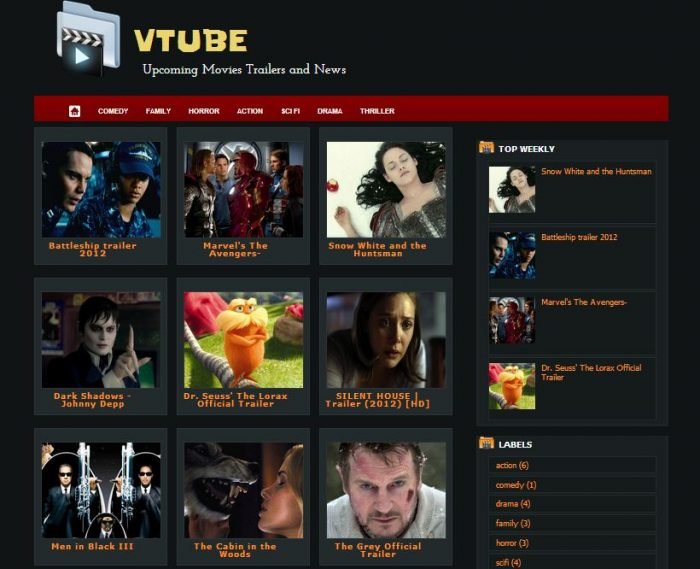
Task: Open the THRILLER category
Action: (377, 111)
